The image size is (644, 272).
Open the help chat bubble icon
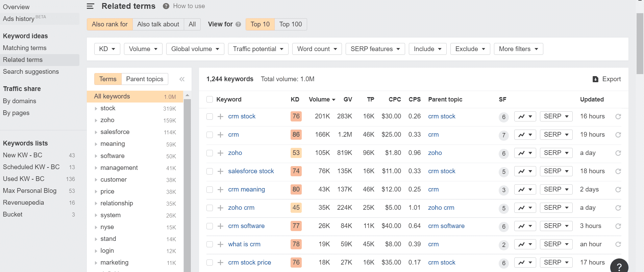pos(619,266)
